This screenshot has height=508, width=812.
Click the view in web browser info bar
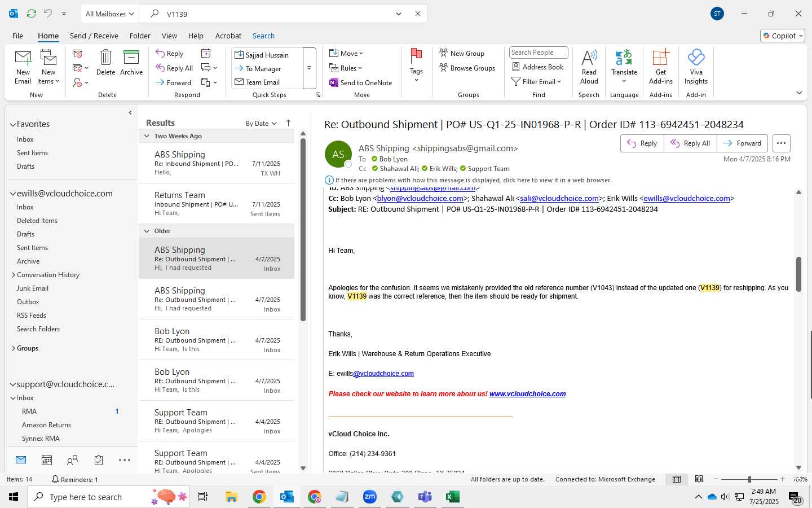(473, 180)
